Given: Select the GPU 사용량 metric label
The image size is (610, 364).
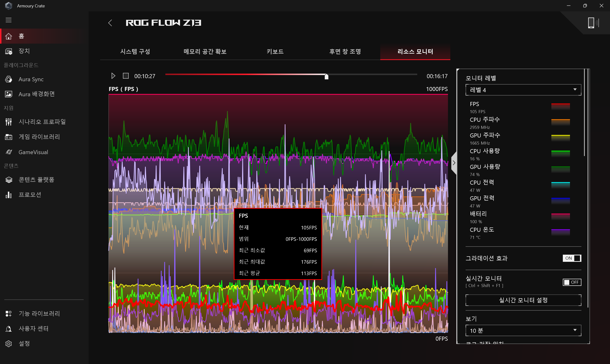Looking at the screenshot, I should click(x=485, y=167).
